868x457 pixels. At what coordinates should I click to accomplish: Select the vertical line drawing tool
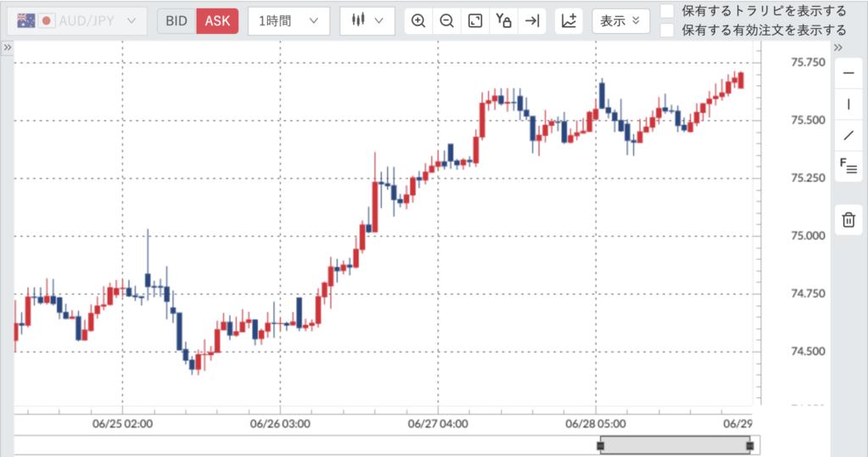[848, 104]
